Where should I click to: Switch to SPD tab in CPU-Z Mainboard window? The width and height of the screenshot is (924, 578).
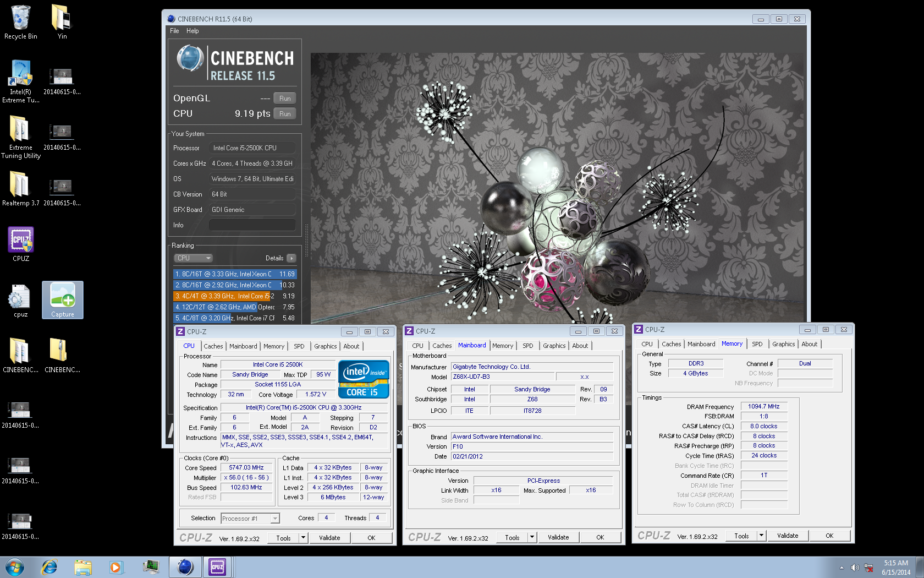(528, 346)
